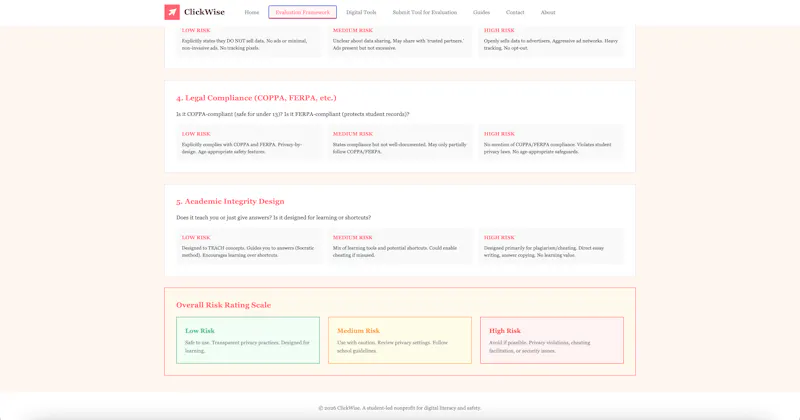Open Submit Tool for Evaluation page
800x420 pixels.
tap(424, 12)
